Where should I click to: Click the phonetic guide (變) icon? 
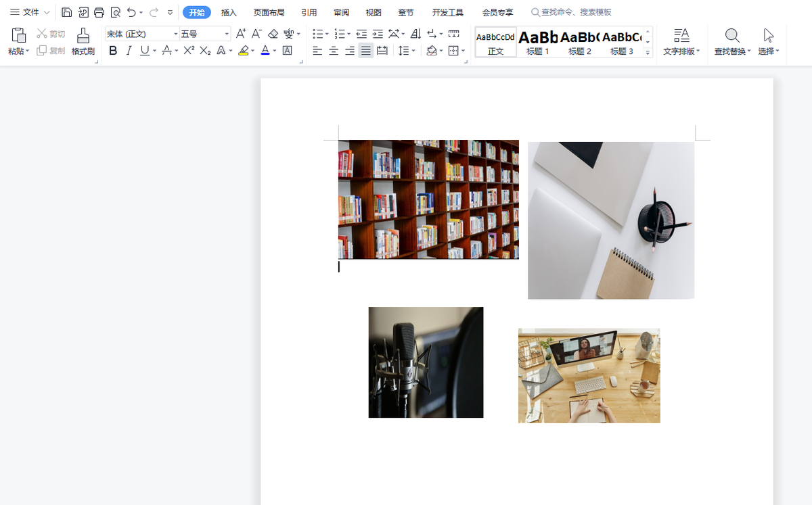290,34
